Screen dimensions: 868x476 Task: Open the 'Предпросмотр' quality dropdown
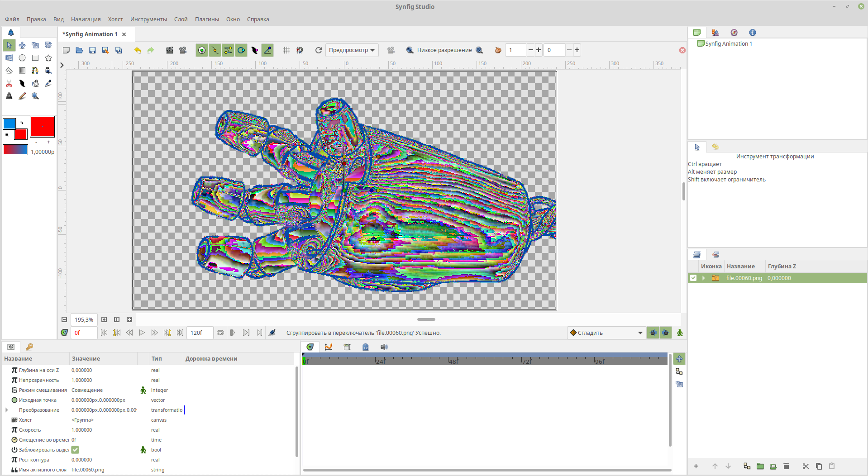coord(352,50)
